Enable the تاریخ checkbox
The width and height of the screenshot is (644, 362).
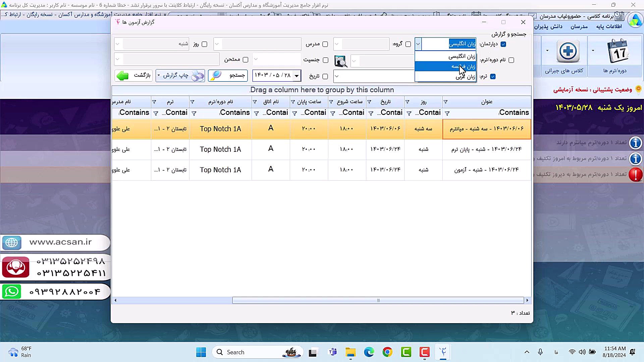[x=325, y=76]
